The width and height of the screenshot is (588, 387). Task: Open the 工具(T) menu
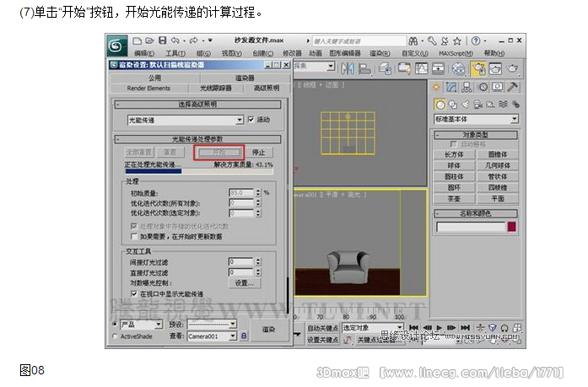[x=175, y=54]
